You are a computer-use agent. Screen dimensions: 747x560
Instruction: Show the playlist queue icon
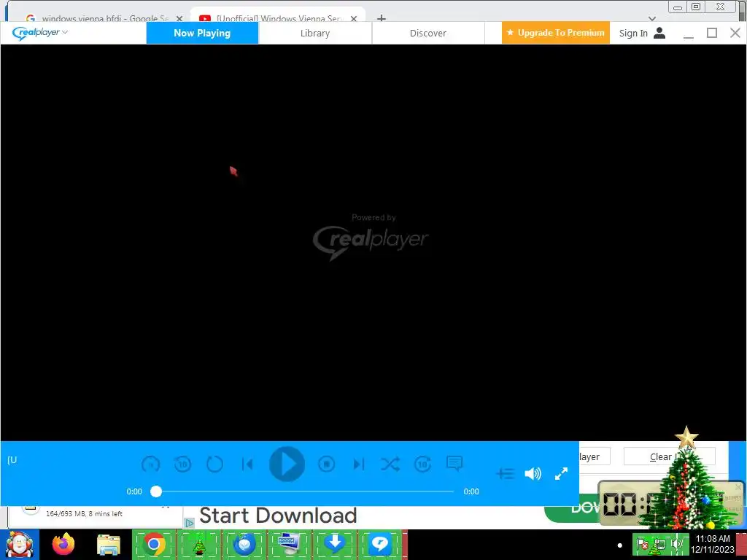506,473
